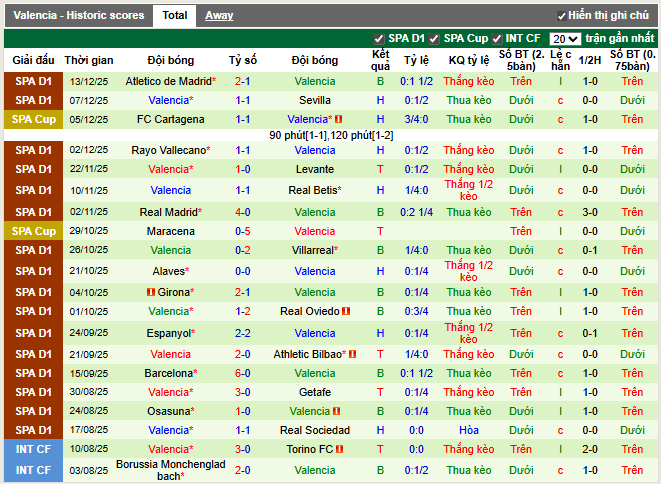Click the 0:2 1/4 odds in Real Madrid row
661x484 pixels.
[x=416, y=212]
